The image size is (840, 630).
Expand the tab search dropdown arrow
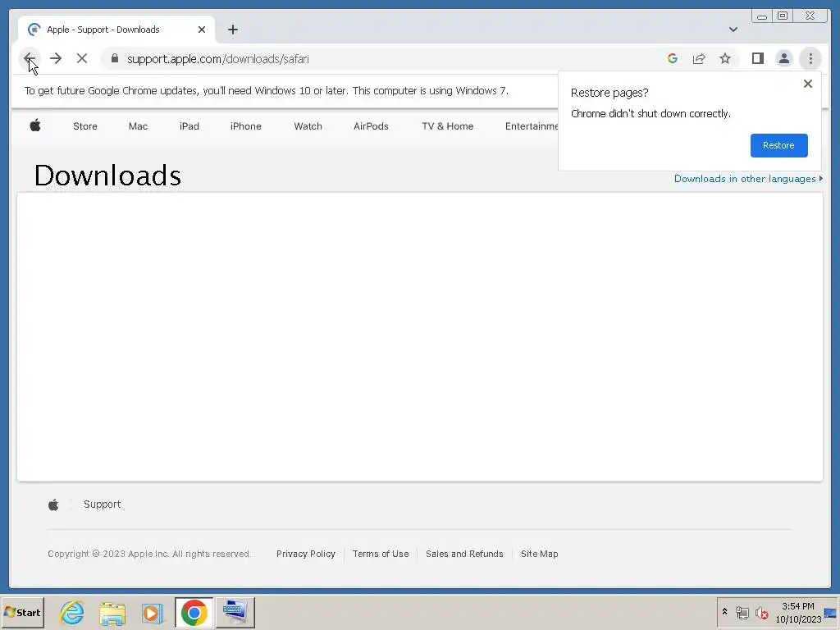coord(733,30)
